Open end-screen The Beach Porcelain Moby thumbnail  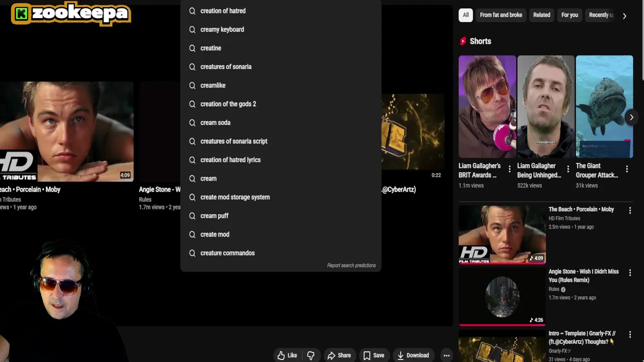tap(67, 132)
